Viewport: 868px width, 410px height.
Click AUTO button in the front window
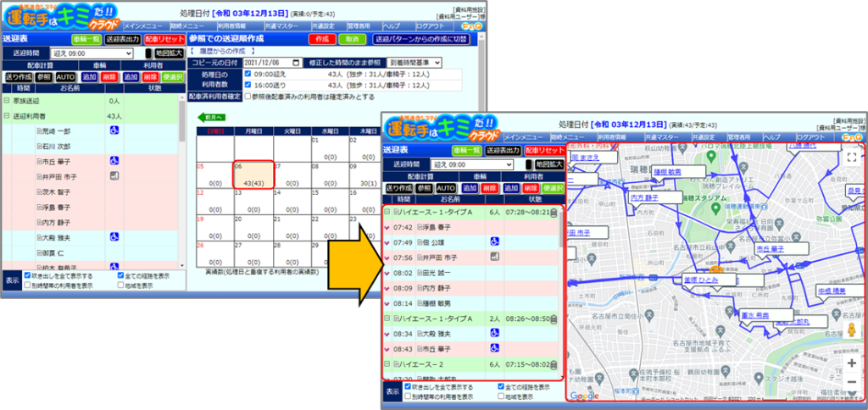click(446, 188)
